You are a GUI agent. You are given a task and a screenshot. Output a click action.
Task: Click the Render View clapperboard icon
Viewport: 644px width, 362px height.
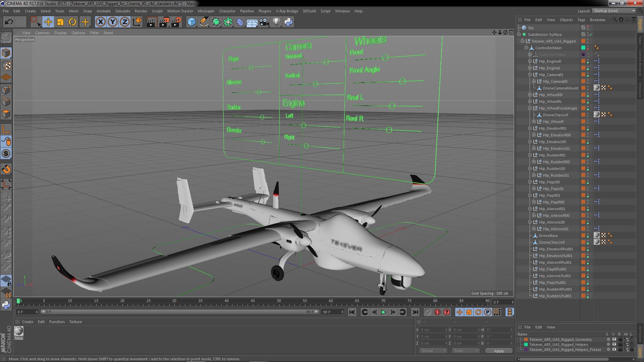152,22
